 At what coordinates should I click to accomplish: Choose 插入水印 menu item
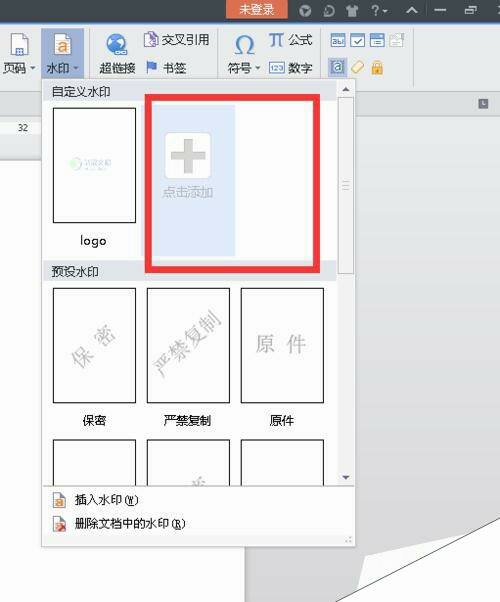[106, 500]
